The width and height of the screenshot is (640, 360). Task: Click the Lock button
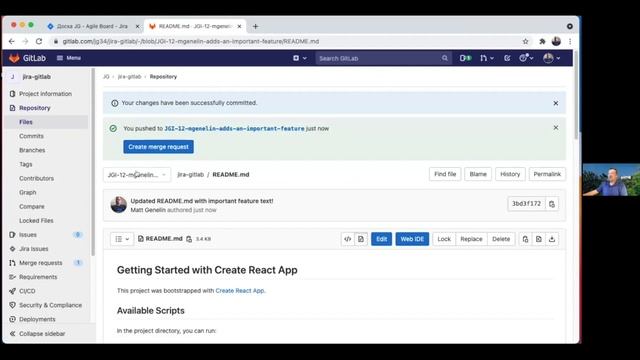444,239
